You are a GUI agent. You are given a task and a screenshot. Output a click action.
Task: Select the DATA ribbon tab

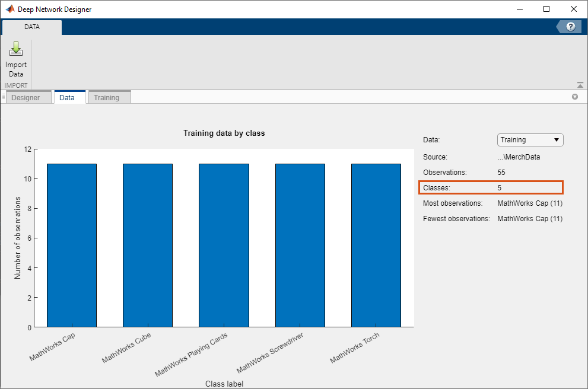pos(32,27)
